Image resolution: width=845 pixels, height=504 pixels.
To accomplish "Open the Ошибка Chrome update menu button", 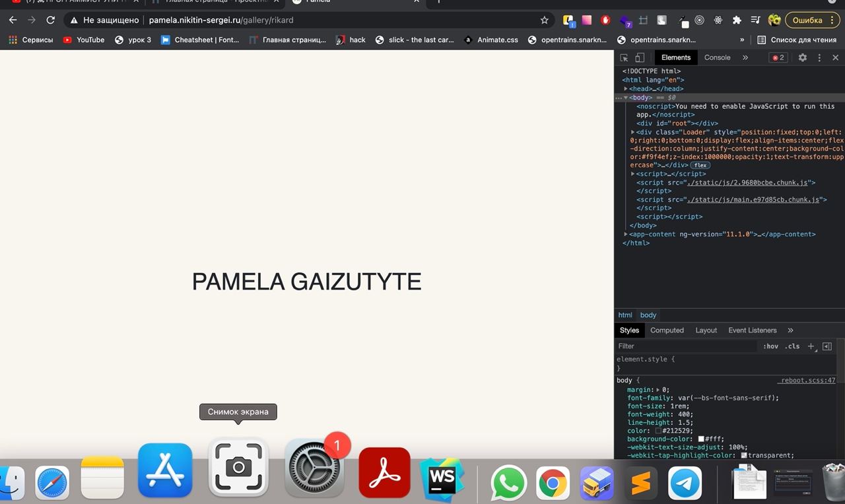I will 812,20.
